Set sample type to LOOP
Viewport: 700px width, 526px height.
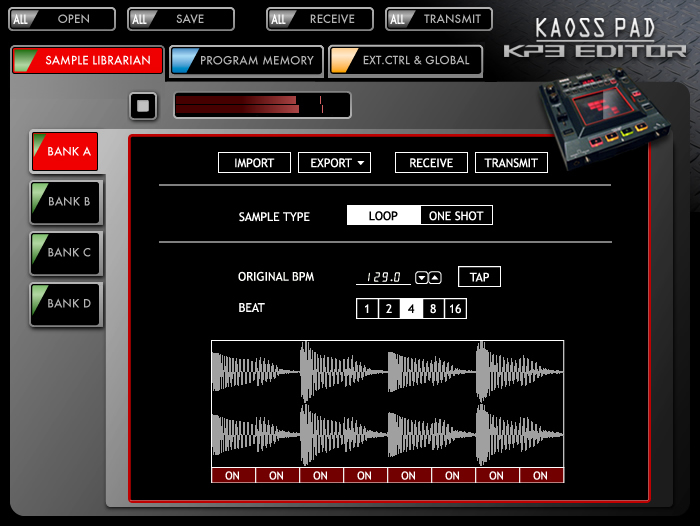(x=383, y=216)
